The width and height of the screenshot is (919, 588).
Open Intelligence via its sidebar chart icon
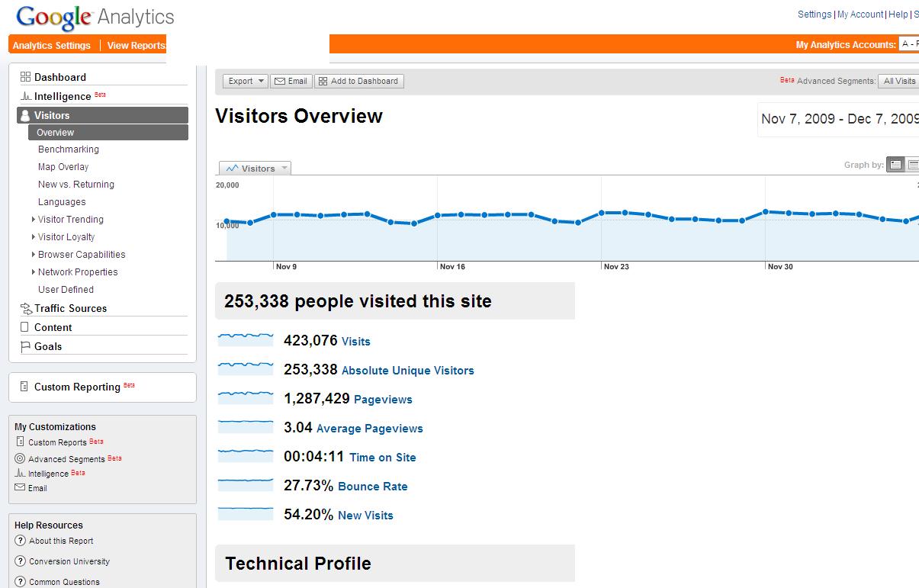click(25, 96)
